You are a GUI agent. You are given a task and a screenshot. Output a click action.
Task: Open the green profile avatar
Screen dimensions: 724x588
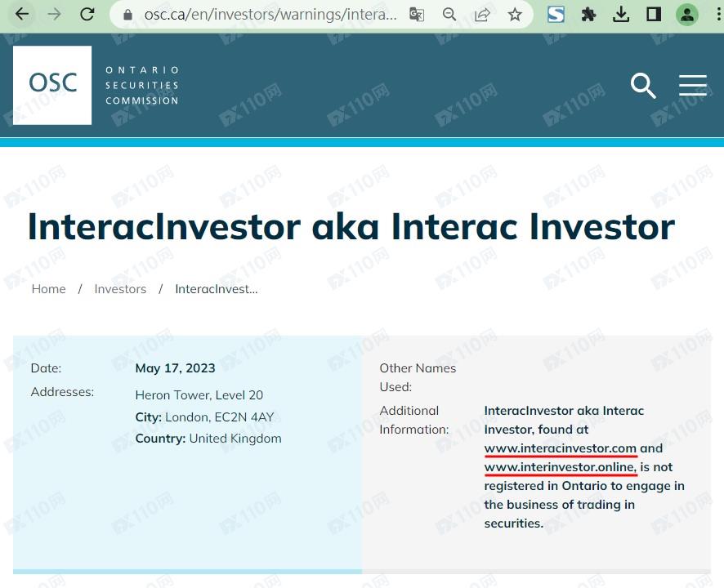coord(687,14)
